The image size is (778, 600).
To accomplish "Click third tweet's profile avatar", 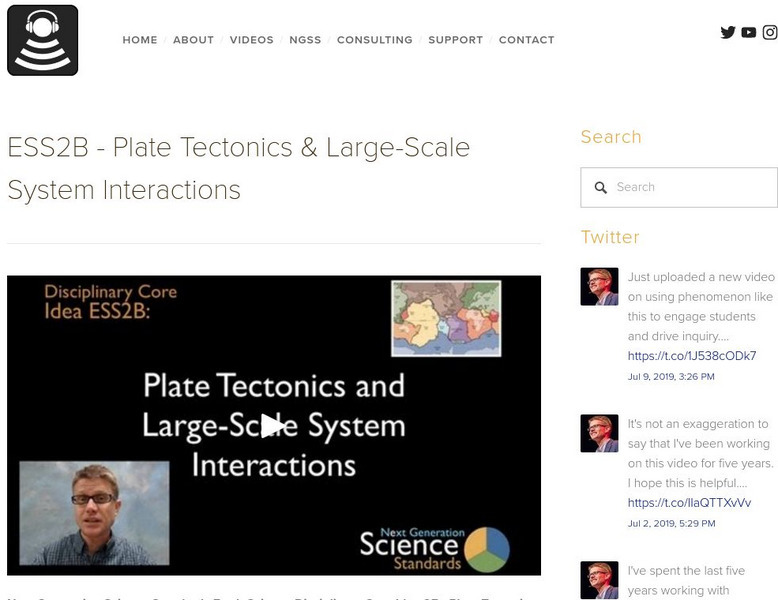I will (599, 580).
